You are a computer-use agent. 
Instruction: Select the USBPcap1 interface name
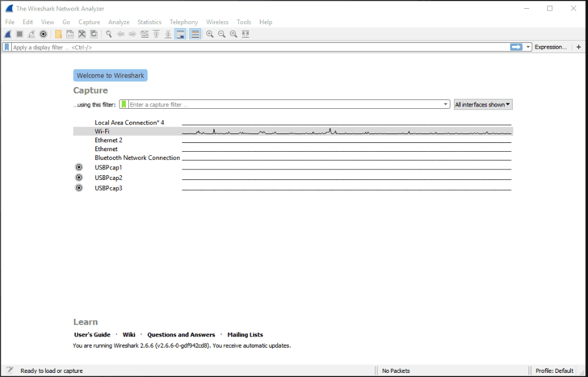108,167
